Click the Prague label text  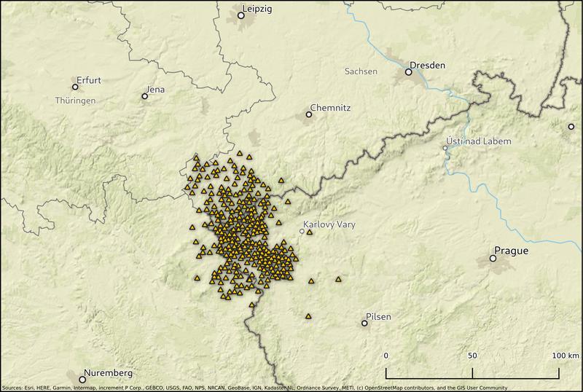pyautogui.click(x=512, y=251)
